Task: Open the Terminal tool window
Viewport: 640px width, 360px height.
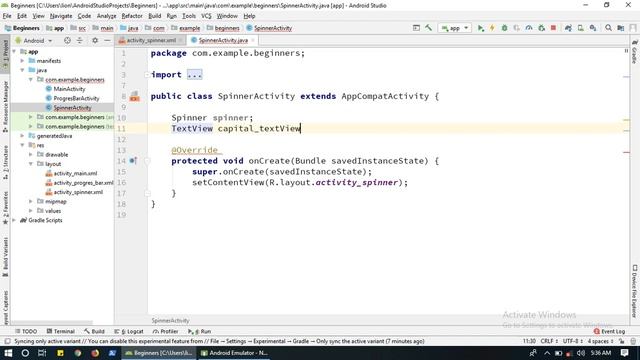Action: (60, 331)
